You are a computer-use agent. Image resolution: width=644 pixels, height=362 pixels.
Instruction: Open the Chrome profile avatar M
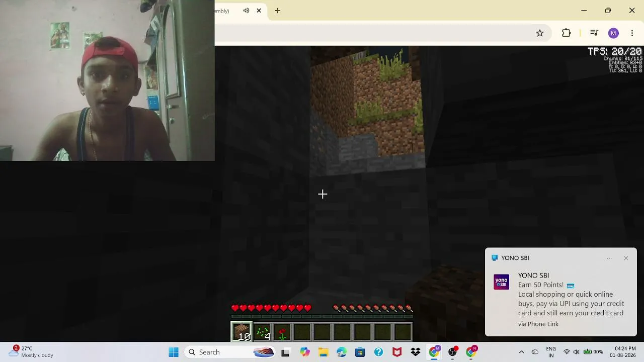pyautogui.click(x=613, y=33)
